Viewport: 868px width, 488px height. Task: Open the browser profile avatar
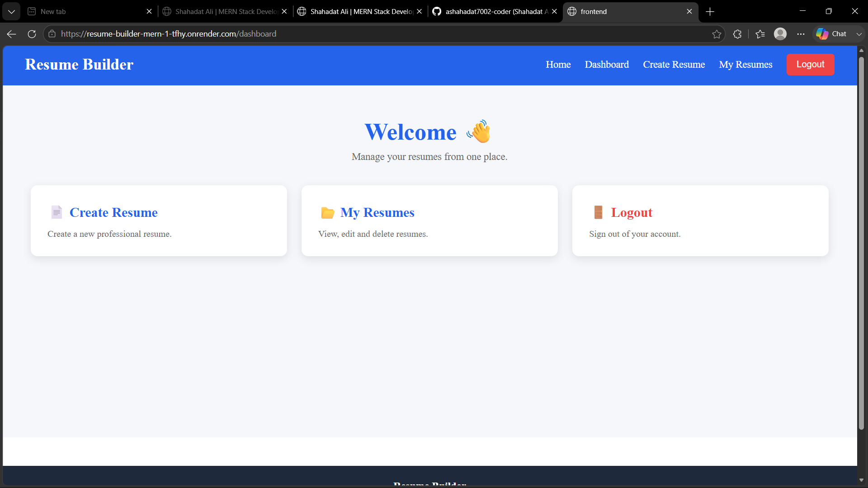[780, 34]
